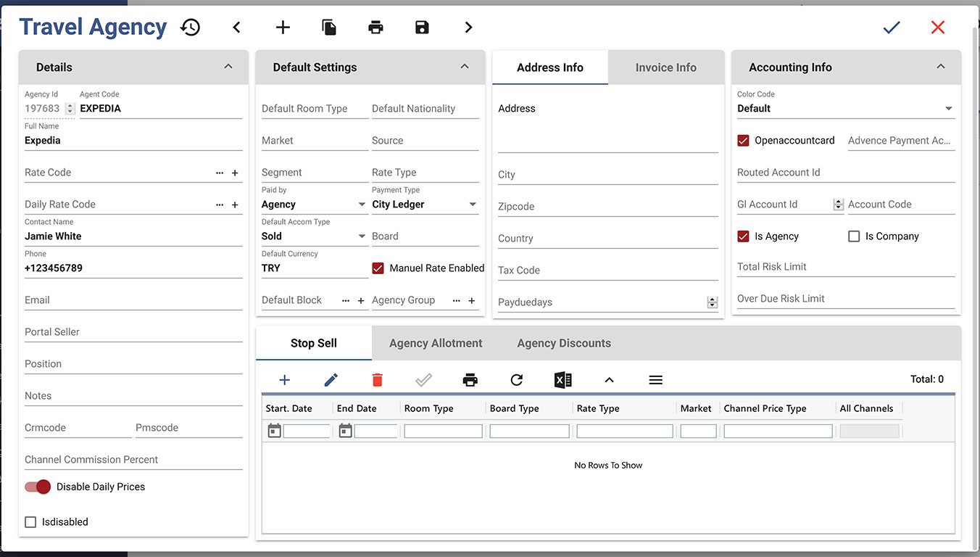Click the Rate Type filter box
This screenshot has height=557, width=980.
[x=625, y=432]
